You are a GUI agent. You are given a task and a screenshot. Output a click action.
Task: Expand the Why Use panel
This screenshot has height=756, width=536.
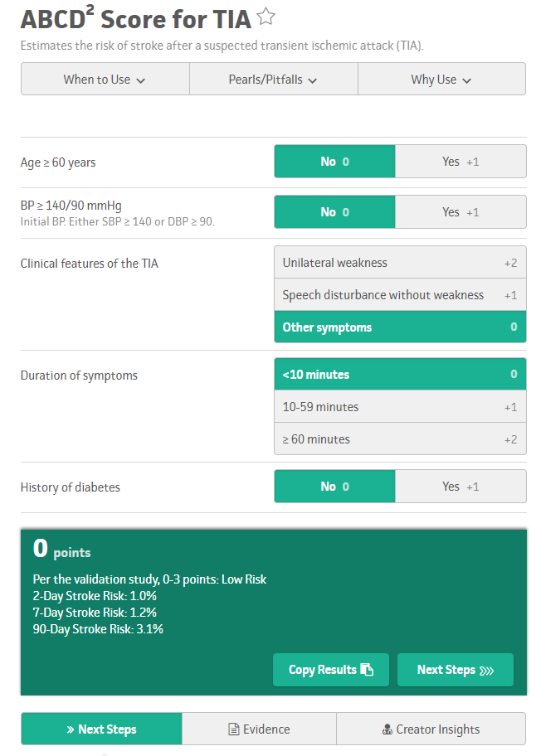(x=441, y=80)
